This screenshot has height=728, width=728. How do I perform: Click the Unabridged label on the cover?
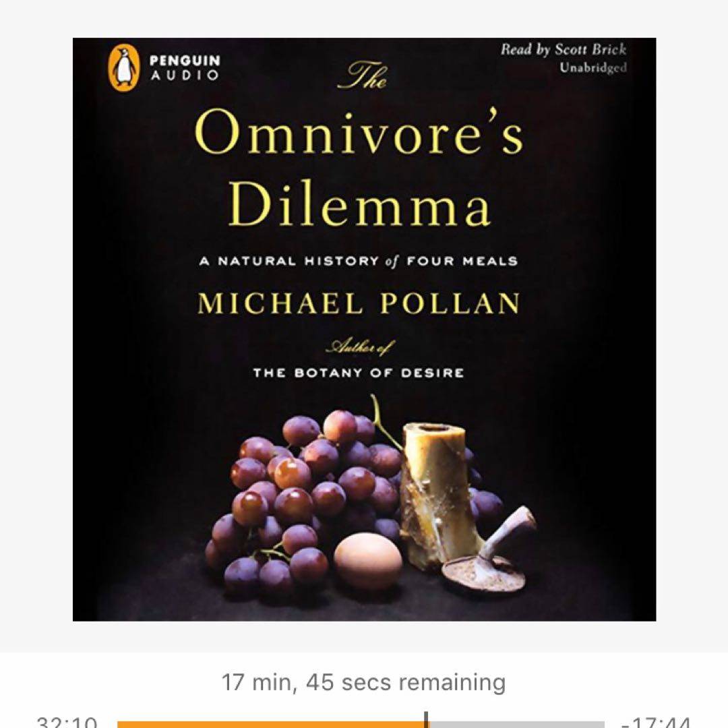point(593,68)
